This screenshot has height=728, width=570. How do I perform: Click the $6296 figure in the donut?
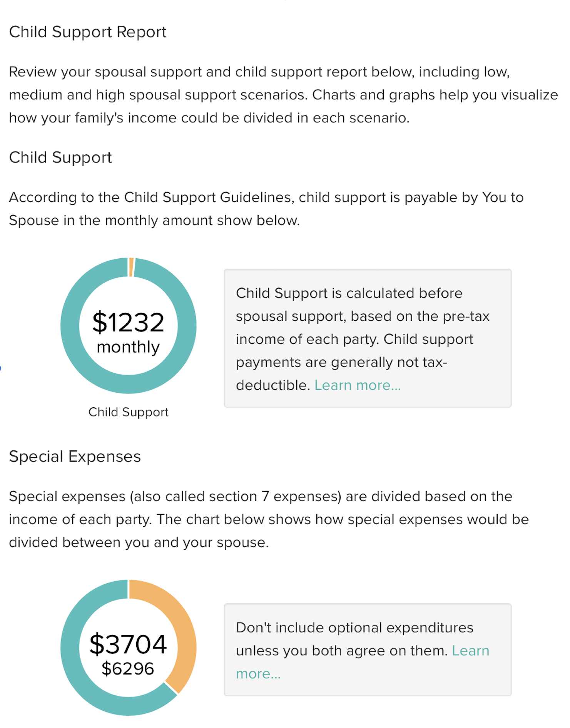(128, 669)
